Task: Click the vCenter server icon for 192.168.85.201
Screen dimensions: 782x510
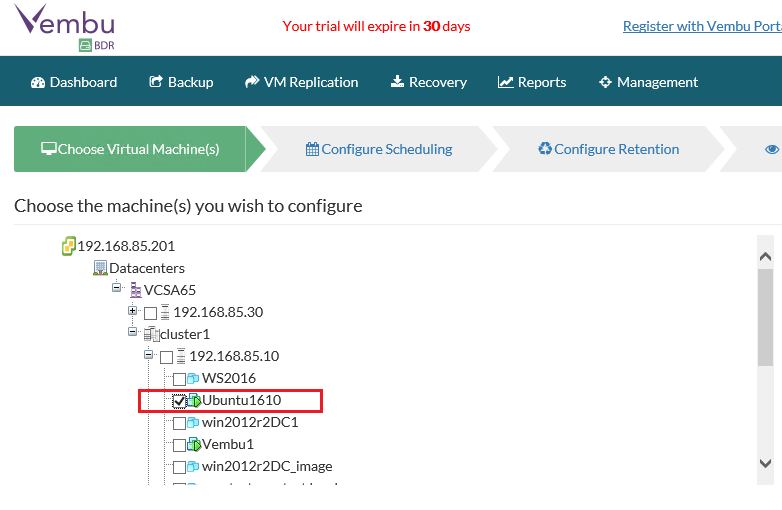Action: coord(68,246)
